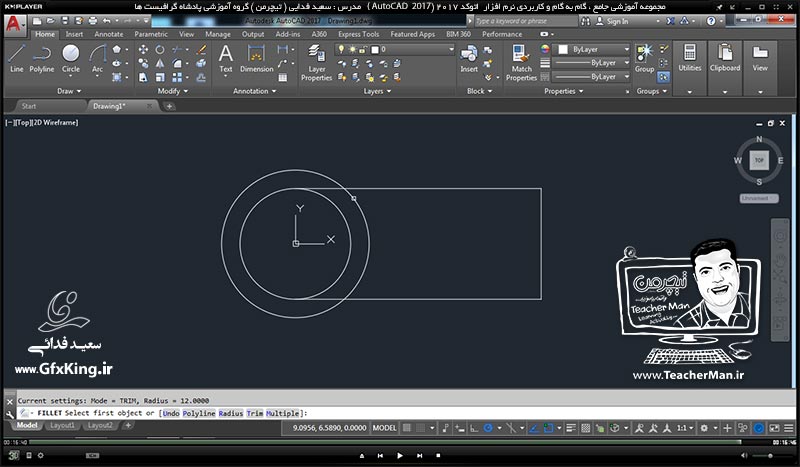Click the Radius option in command line

coord(231,413)
